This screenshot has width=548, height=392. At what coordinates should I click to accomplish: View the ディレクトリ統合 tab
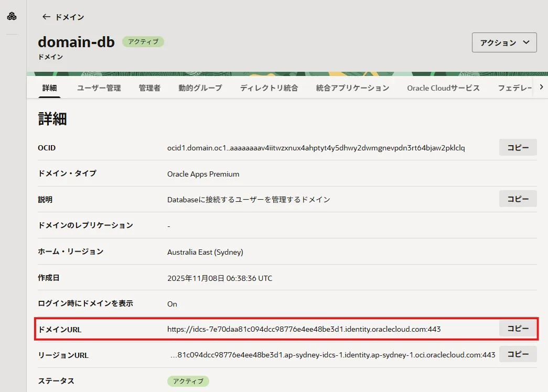(x=268, y=88)
